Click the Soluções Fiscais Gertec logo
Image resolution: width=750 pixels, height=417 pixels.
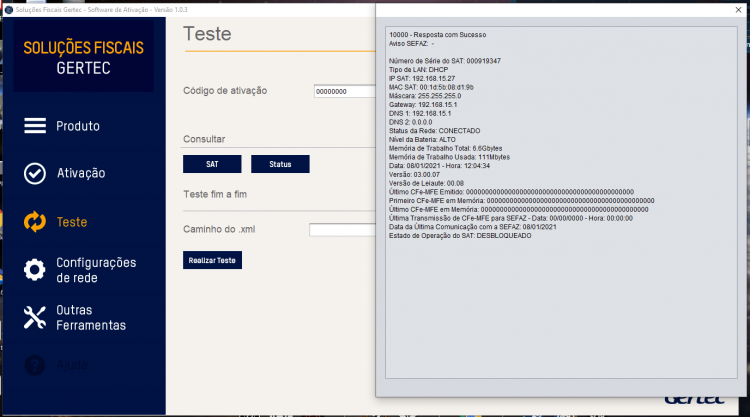pos(84,57)
